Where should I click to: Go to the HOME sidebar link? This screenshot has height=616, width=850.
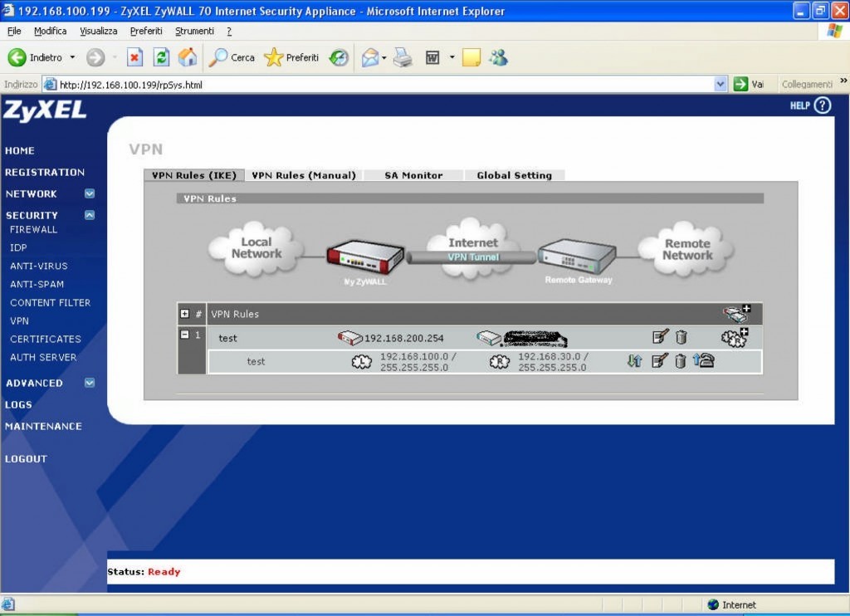(x=20, y=151)
